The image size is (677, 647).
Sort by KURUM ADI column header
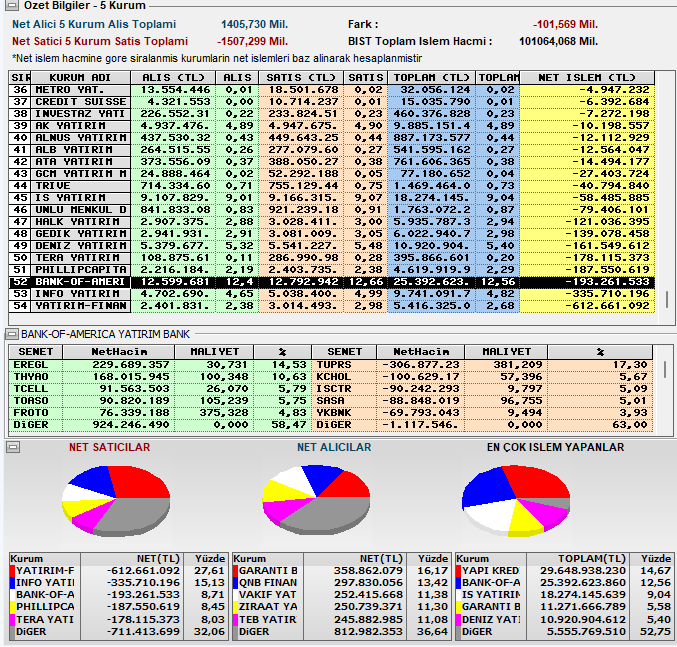point(80,78)
